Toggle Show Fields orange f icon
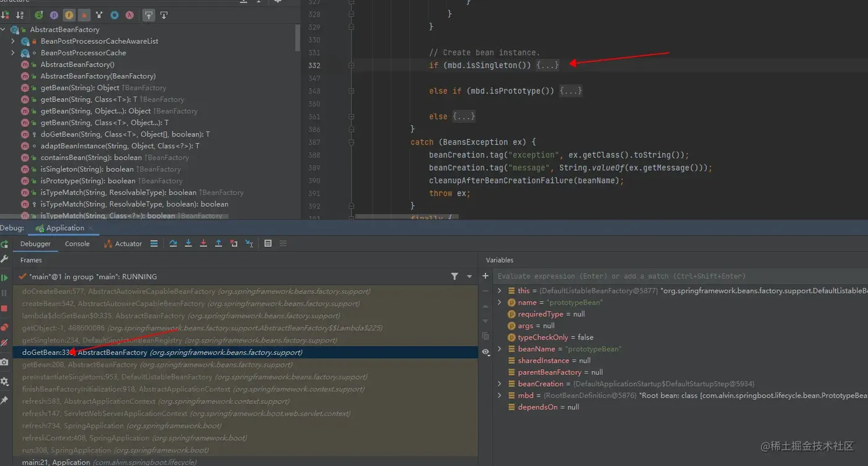Image resolution: width=868 pixels, height=466 pixels. pos(69,15)
